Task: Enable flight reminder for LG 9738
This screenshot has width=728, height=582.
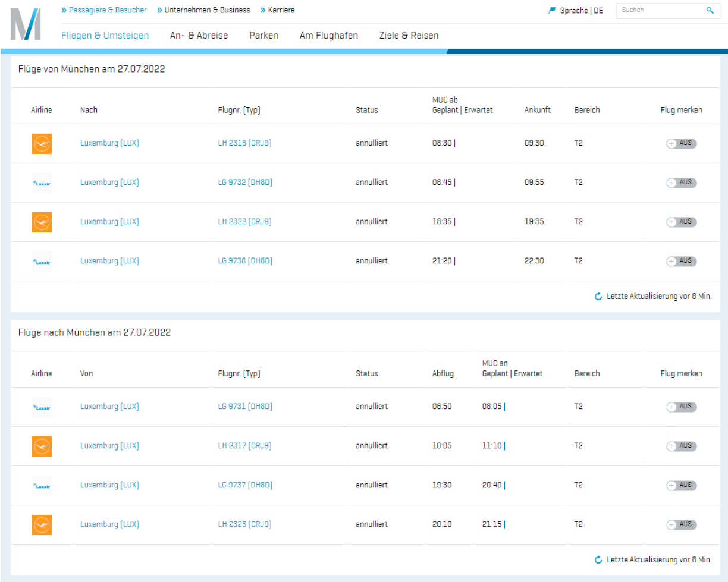Action: tap(681, 261)
